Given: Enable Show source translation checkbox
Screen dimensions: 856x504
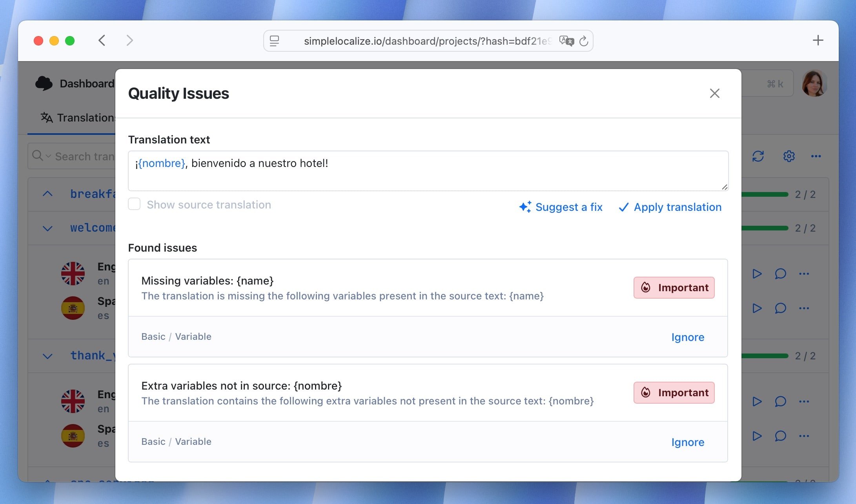Looking at the screenshot, I should [134, 204].
